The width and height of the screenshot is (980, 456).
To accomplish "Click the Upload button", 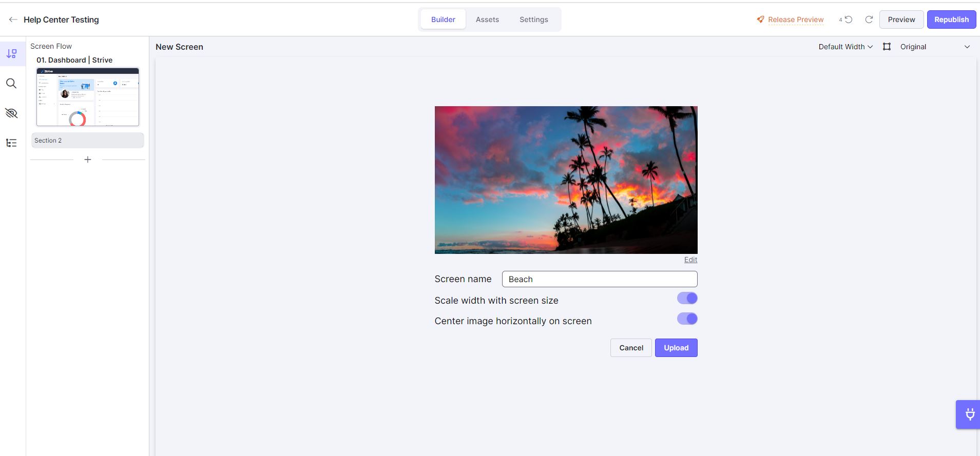I will 676,348.
